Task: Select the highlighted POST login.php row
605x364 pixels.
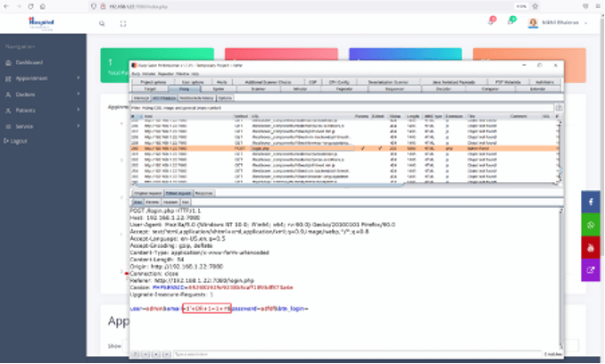Action: 268,147
